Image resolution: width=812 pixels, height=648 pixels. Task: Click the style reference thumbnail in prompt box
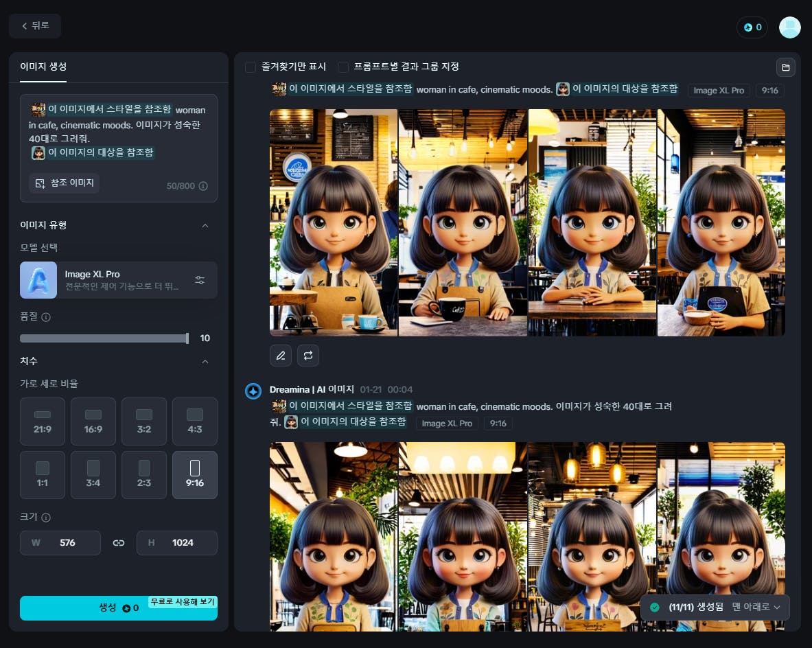click(x=38, y=109)
